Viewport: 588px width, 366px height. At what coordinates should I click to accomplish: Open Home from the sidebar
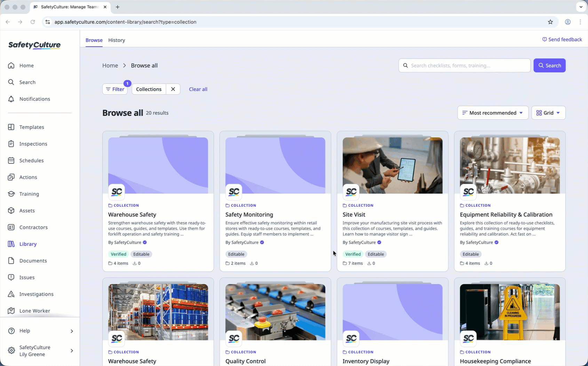[26, 65]
